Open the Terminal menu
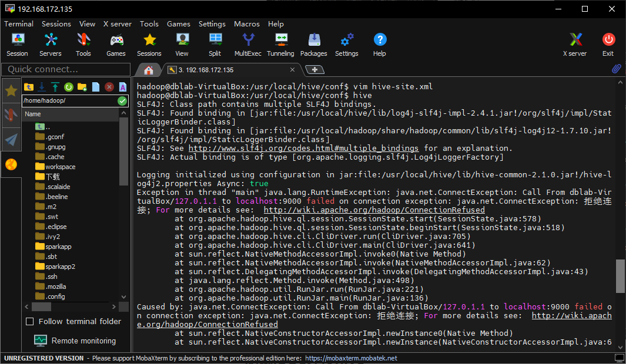The image size is (626, 364). tap(19, 24)
